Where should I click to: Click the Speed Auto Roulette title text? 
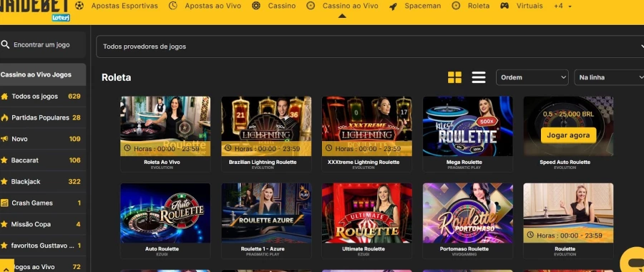[x=565, y=162]
